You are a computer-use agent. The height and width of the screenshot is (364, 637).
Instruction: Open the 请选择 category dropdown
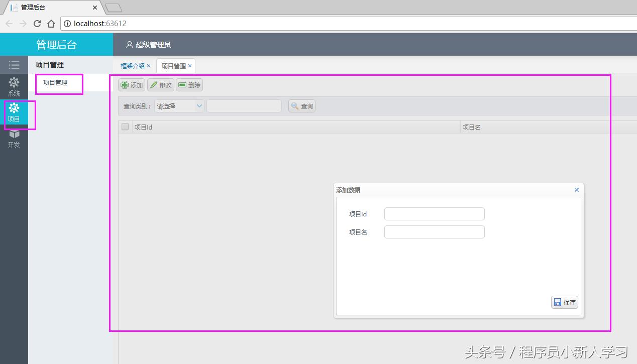pos(176,105)
